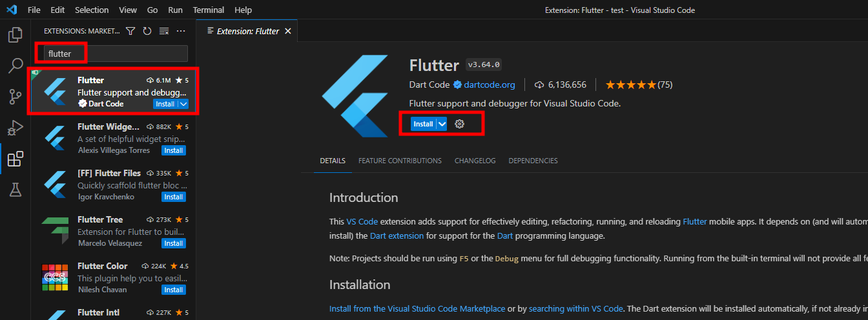Image resolution: width=868 pixels, height=320 pixels.
Task: Open the dartcode.org publisher link
Action: [x=489, y=85]
